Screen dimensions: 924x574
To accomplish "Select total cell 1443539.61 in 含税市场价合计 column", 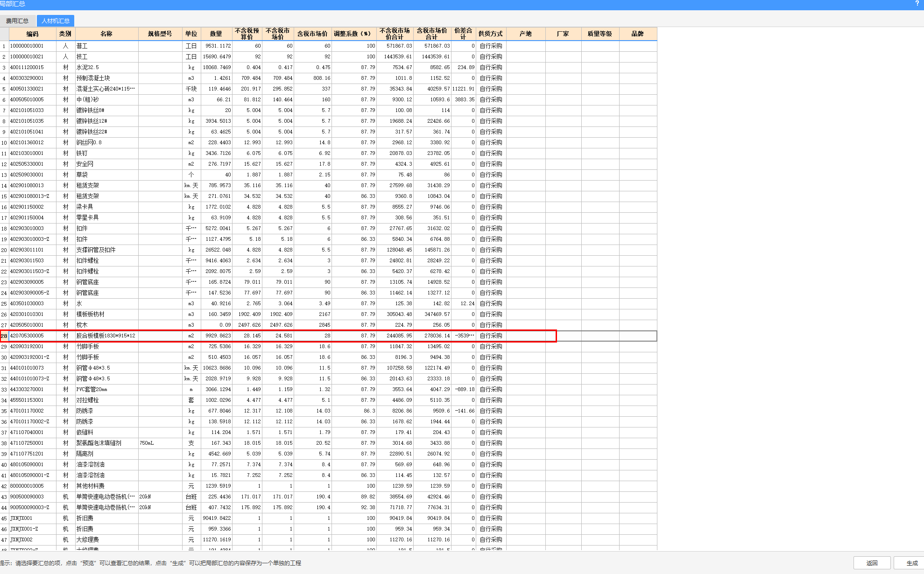I will (432, 57).
